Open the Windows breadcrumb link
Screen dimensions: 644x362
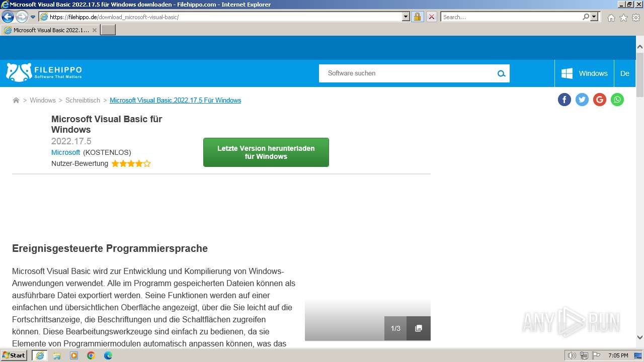[43, 101]
